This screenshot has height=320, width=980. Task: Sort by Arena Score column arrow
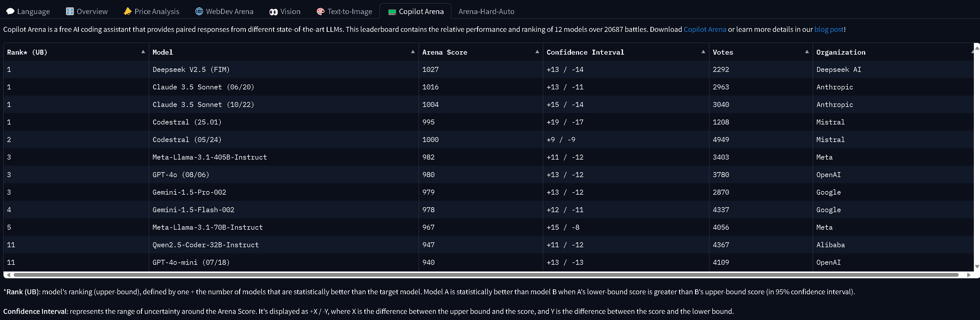[x=537, y=52]
